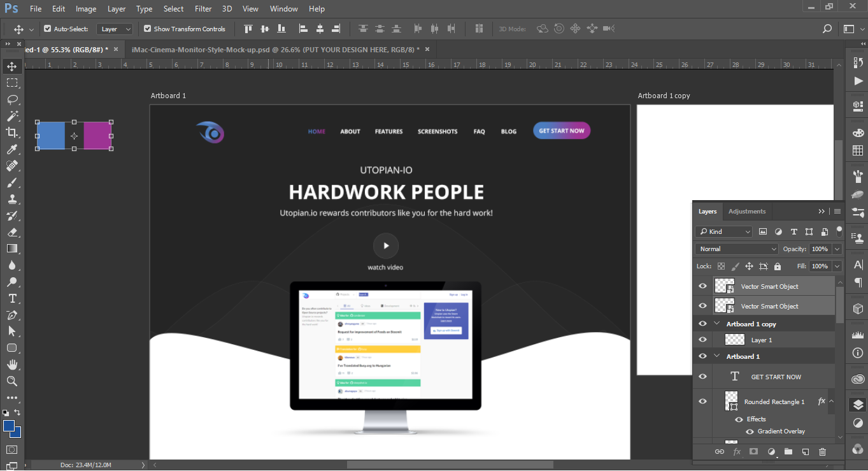The image size is (868, 471).
Task: Link the selected layers
Action: coord(720,452)
